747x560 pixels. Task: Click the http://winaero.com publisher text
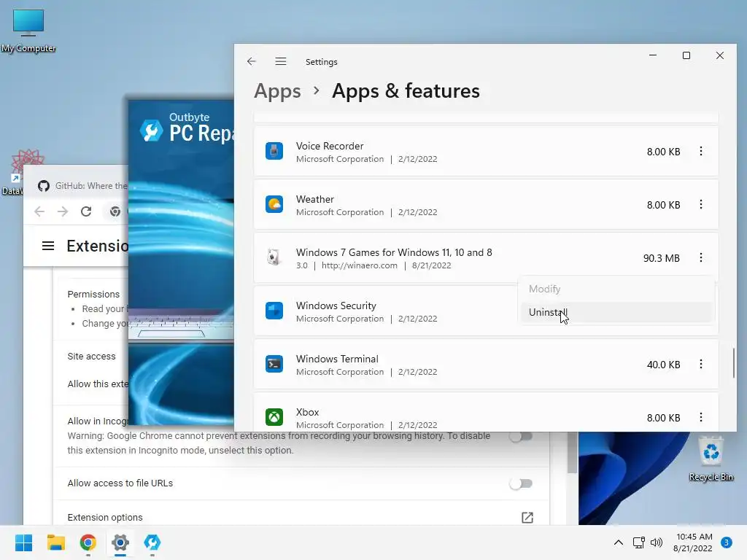click(359, 265)
